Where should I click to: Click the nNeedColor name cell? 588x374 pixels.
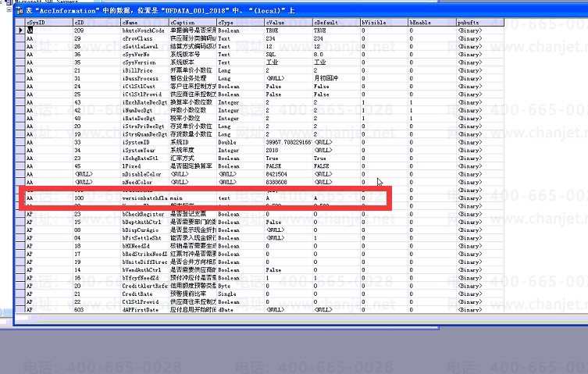(x=145, y=182)
